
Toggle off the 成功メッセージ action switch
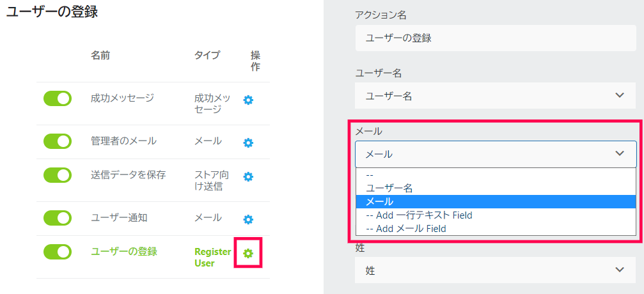point(58,98)
